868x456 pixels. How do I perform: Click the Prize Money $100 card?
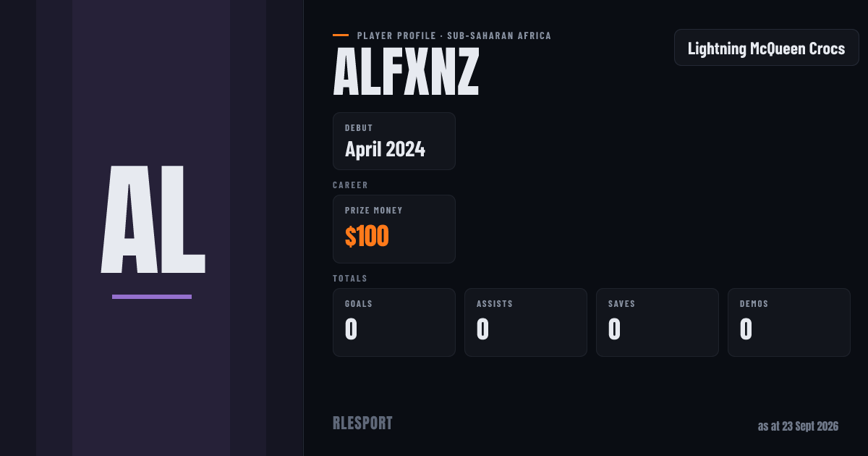click(x=394, y=229)
